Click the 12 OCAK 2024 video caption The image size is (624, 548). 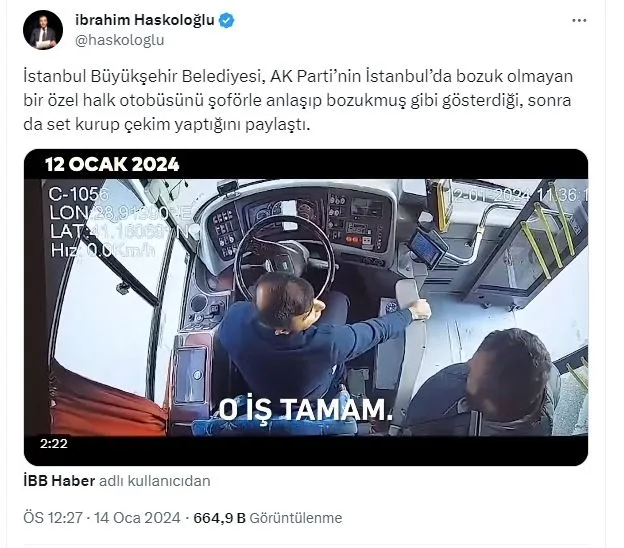tap(112, 164)
